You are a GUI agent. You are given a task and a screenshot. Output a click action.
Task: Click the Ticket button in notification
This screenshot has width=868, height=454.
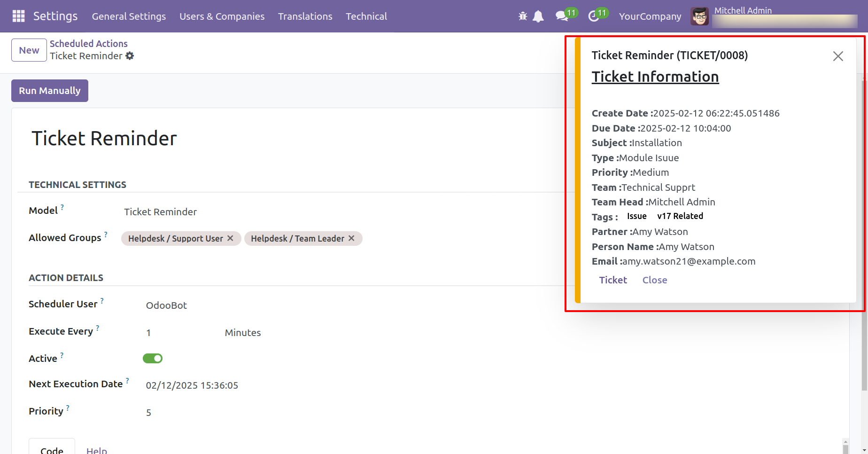(x=613, y=280)
